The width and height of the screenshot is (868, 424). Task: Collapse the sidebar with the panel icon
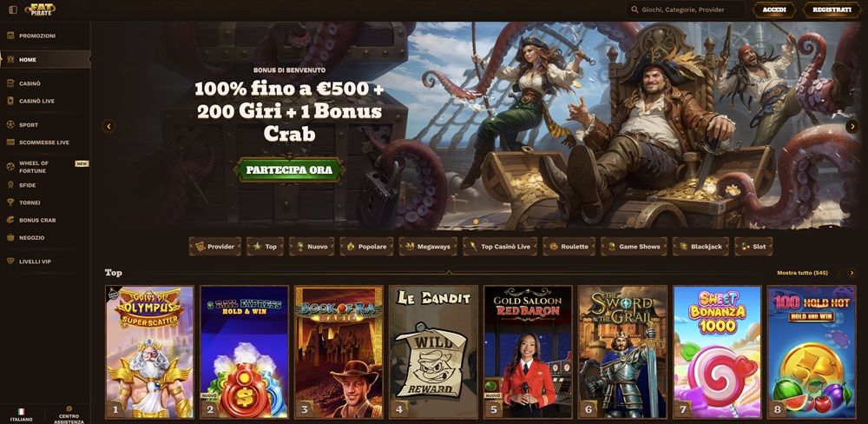point(13,10)
